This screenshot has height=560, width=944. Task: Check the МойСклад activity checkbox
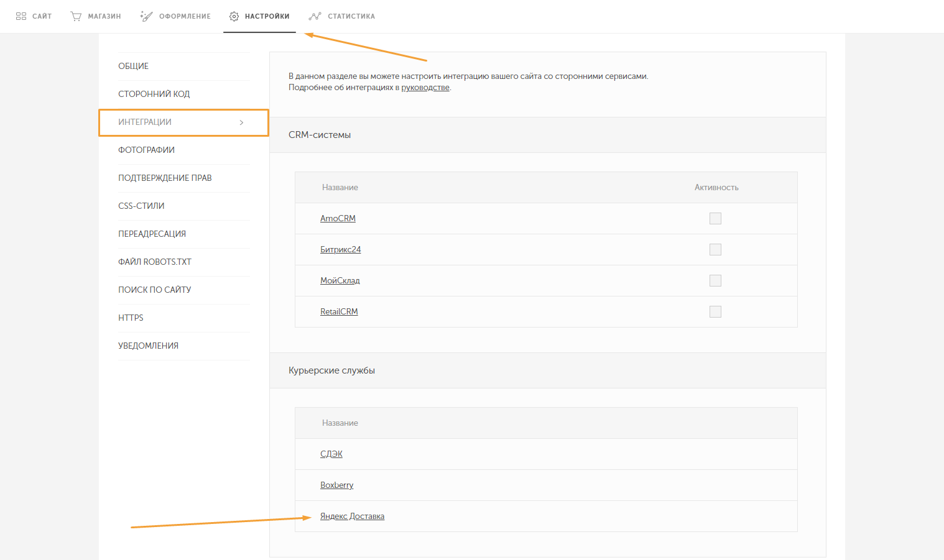click(715, 280)
